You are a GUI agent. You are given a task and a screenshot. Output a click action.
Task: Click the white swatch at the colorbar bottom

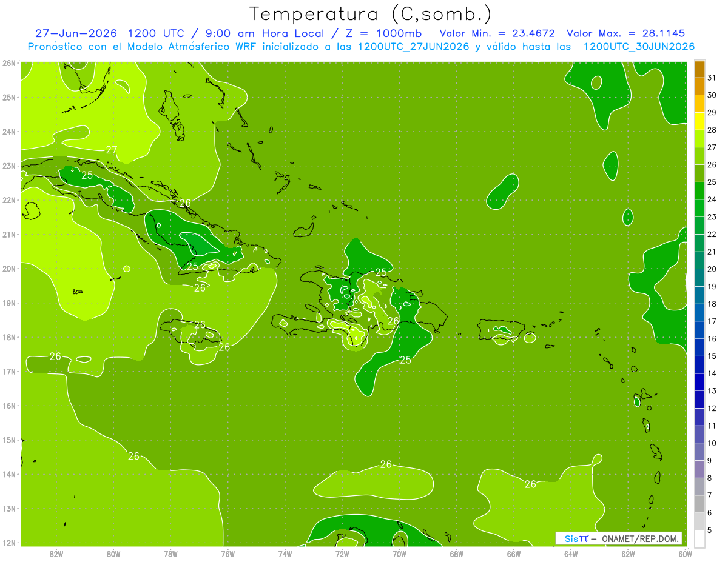point(699,538)
